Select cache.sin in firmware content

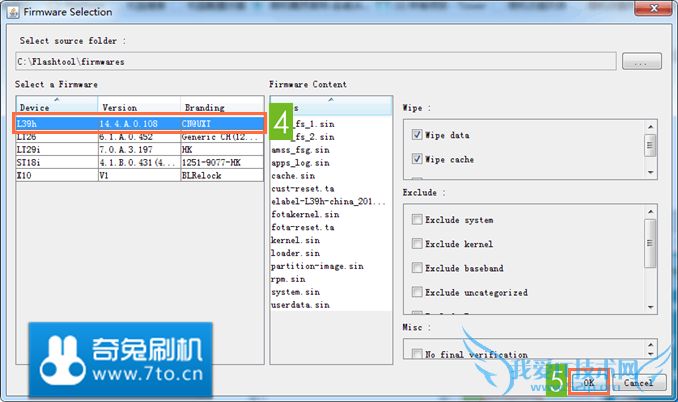point(293,176)
